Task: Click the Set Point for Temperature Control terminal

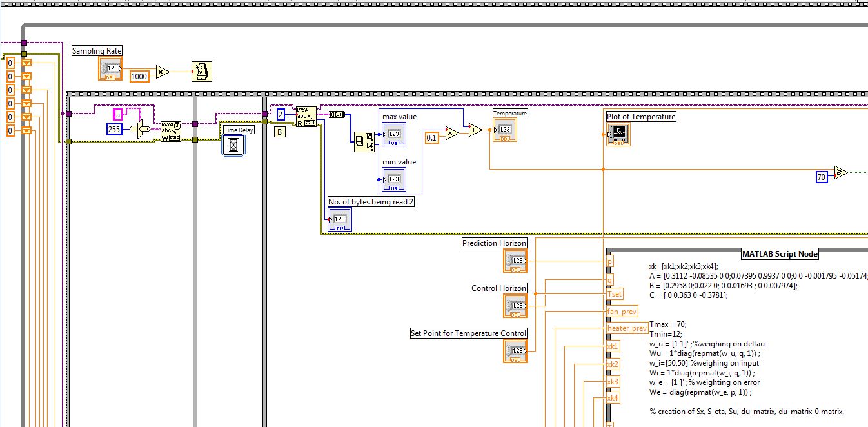Action: tap(515, 351)
